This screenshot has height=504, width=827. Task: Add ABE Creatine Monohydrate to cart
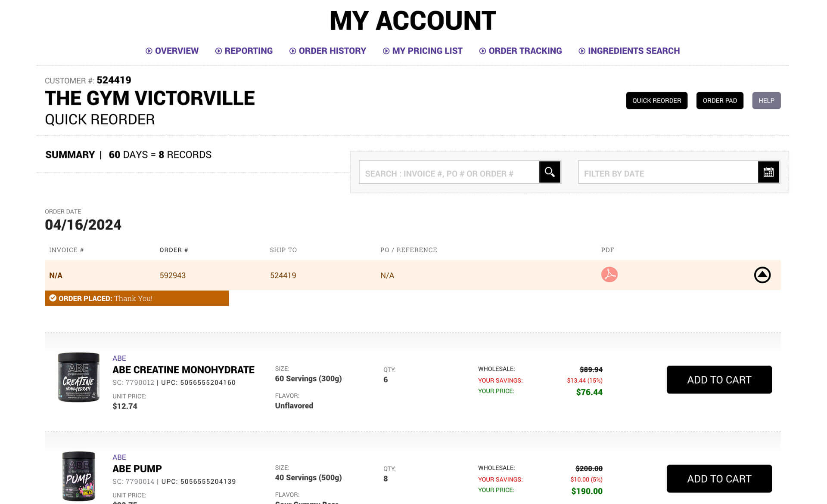[719, 380]
